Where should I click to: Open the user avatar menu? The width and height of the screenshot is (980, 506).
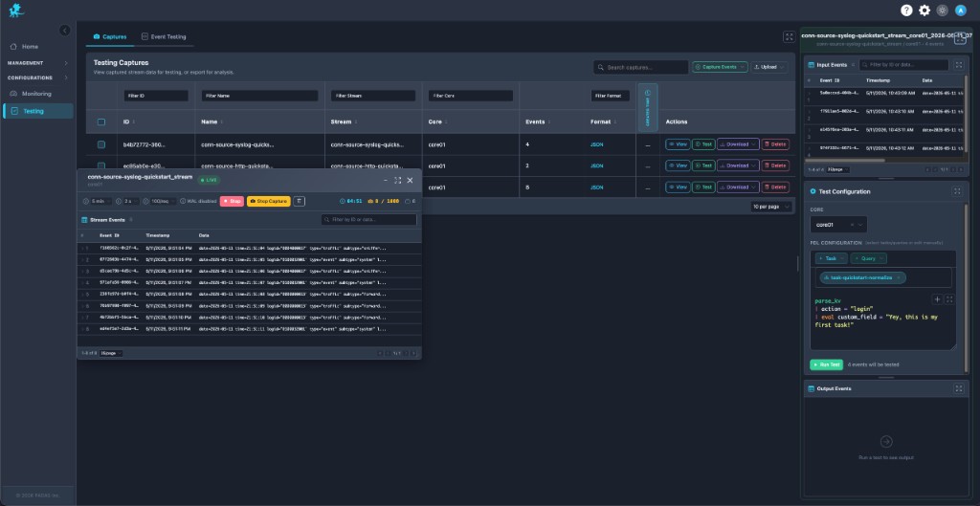(961, 10)
